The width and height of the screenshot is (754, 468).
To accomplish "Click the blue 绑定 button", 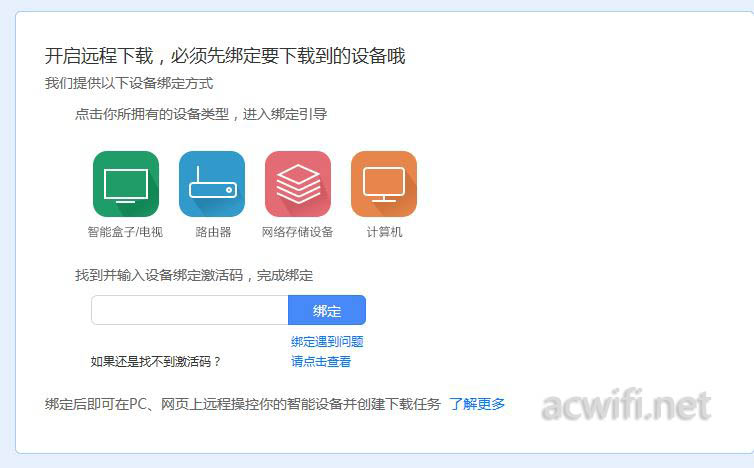I will point(327,310).
